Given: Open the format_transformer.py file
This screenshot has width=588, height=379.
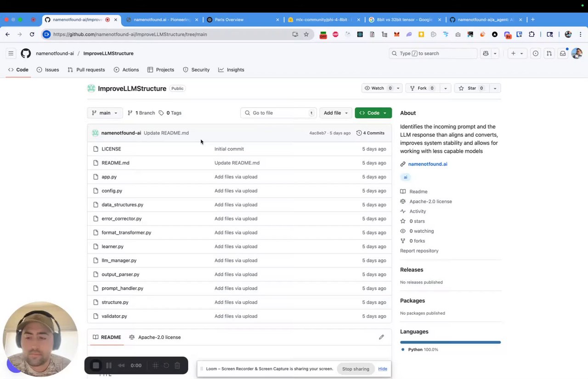Looking at the screenshot, I should point(126,233).
